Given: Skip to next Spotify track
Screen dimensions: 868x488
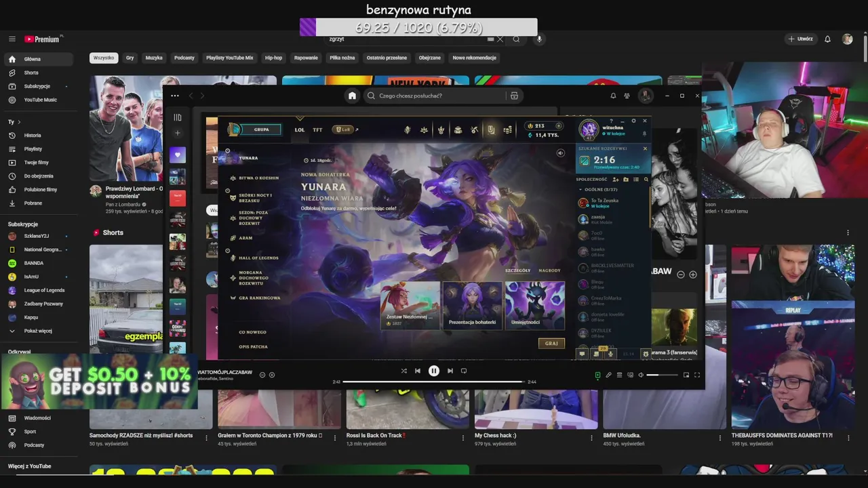Looking at the screenshot, I should [x=450, y=371].
